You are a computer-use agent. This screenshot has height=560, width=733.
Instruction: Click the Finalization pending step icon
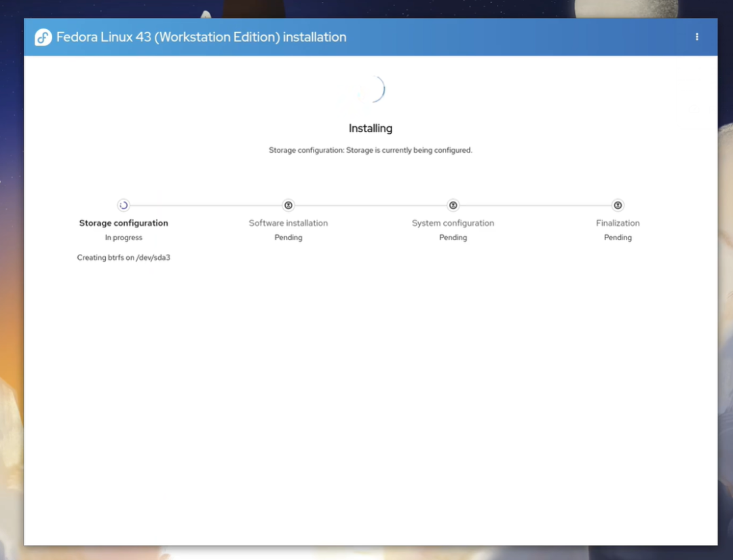point(618,205)
